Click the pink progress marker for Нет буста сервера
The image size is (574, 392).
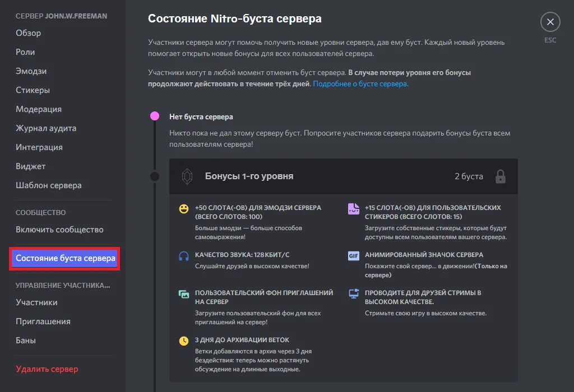coord(155,116)
